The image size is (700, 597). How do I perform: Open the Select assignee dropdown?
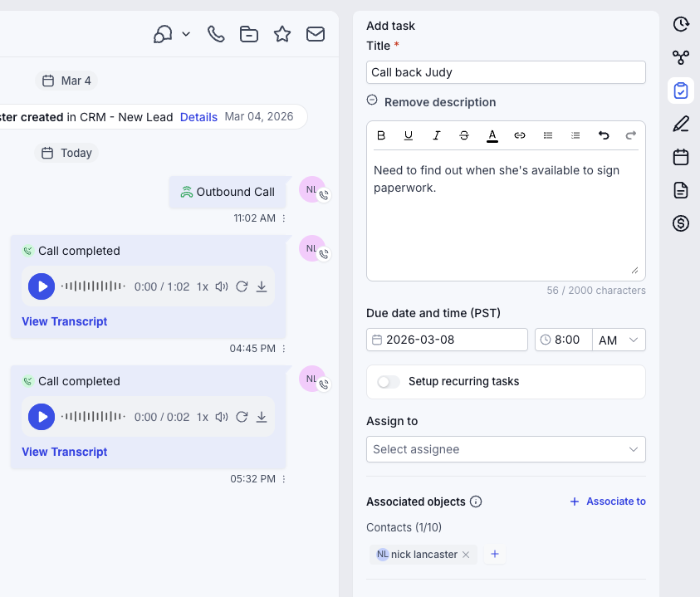(506, 449)
